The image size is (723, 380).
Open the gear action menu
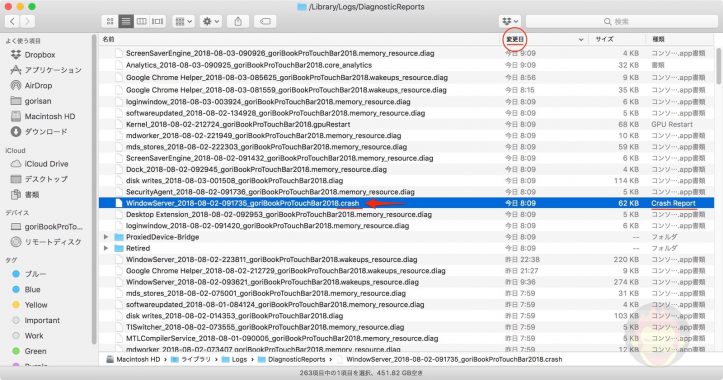coord(211,21)
